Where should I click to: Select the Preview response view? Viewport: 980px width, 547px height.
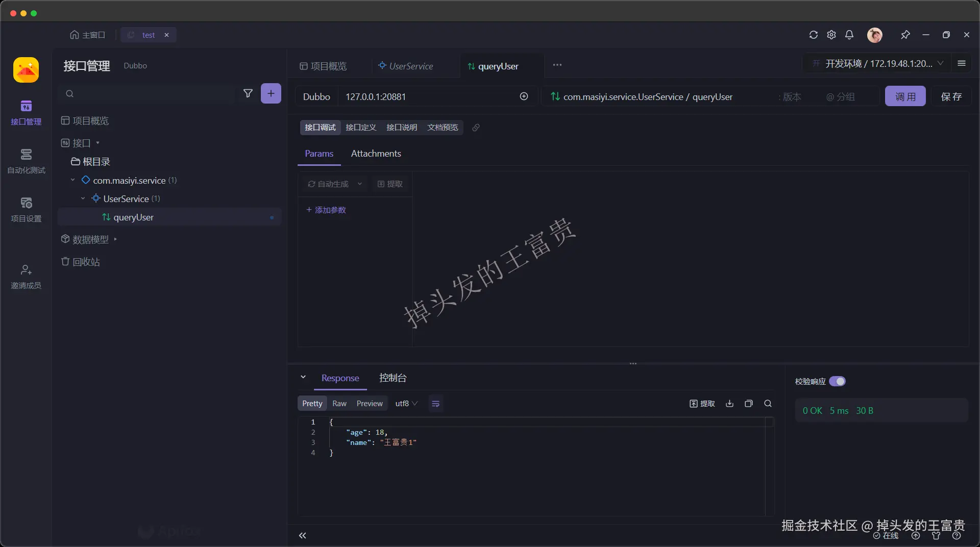(x=370, y=404)
